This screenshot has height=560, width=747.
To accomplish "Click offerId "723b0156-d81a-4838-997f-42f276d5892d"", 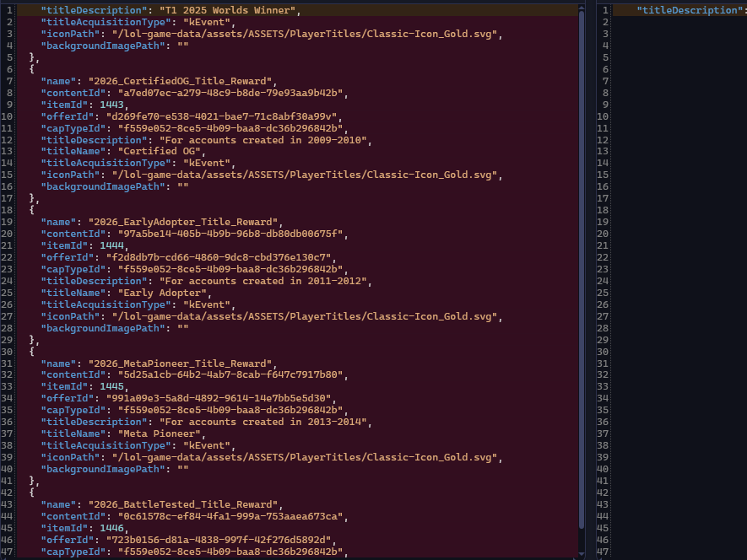I will point(219,540).
